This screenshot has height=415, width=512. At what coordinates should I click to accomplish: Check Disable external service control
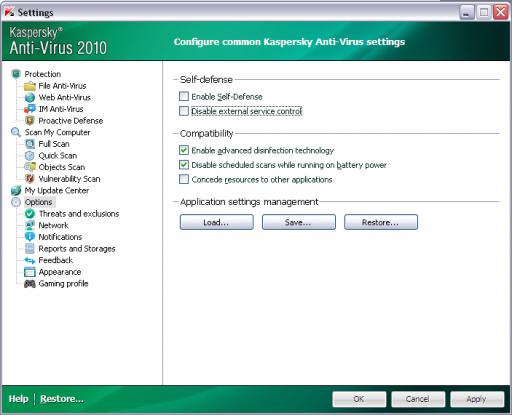[x=184, y=111]
